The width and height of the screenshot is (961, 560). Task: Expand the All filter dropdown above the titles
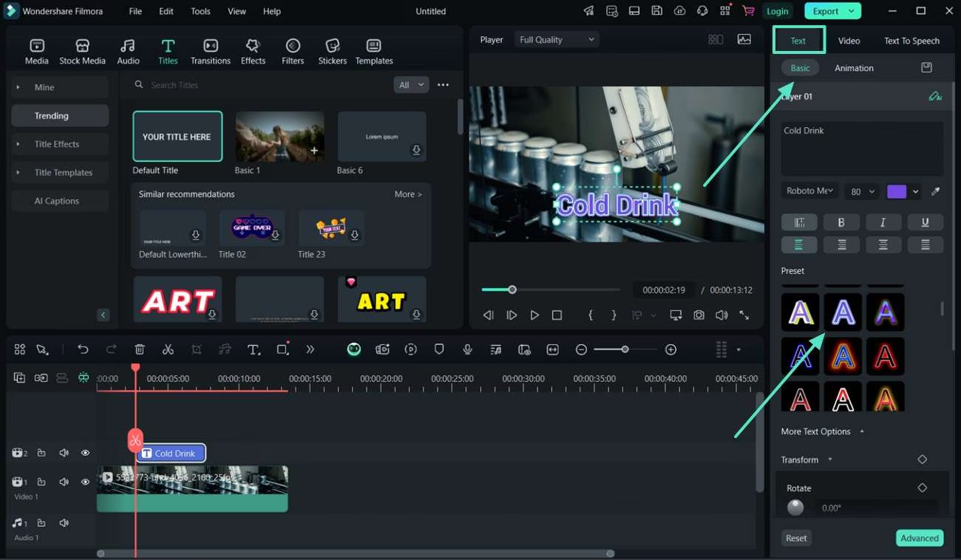coord(411,84)
